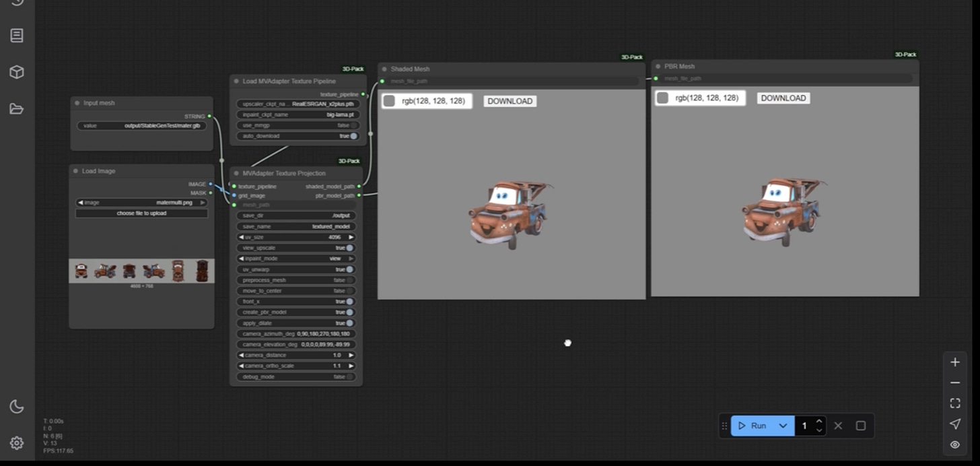980x466 pixels.
Task: Open Shaded Mesh background color swatch
Action: point(389,101)
